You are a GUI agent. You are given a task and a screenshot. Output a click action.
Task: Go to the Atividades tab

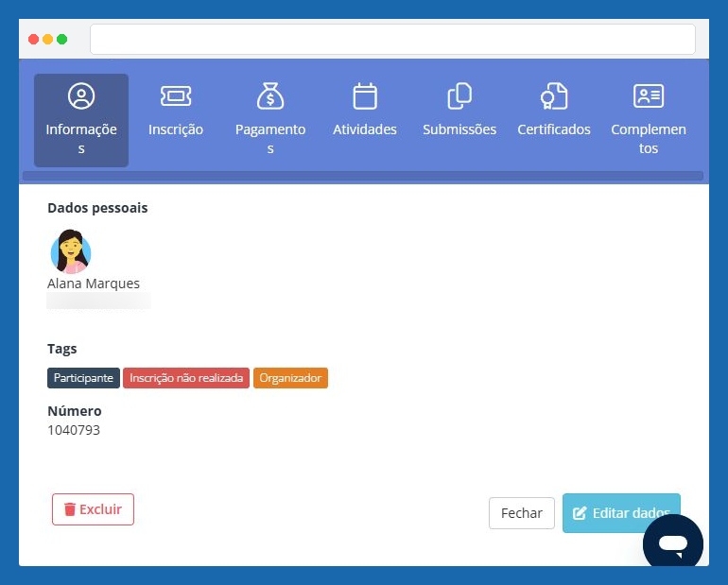pos(365,120)
